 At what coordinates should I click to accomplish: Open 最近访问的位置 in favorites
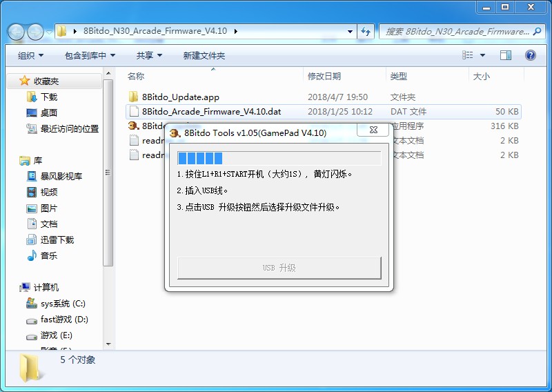click(70, 129)
